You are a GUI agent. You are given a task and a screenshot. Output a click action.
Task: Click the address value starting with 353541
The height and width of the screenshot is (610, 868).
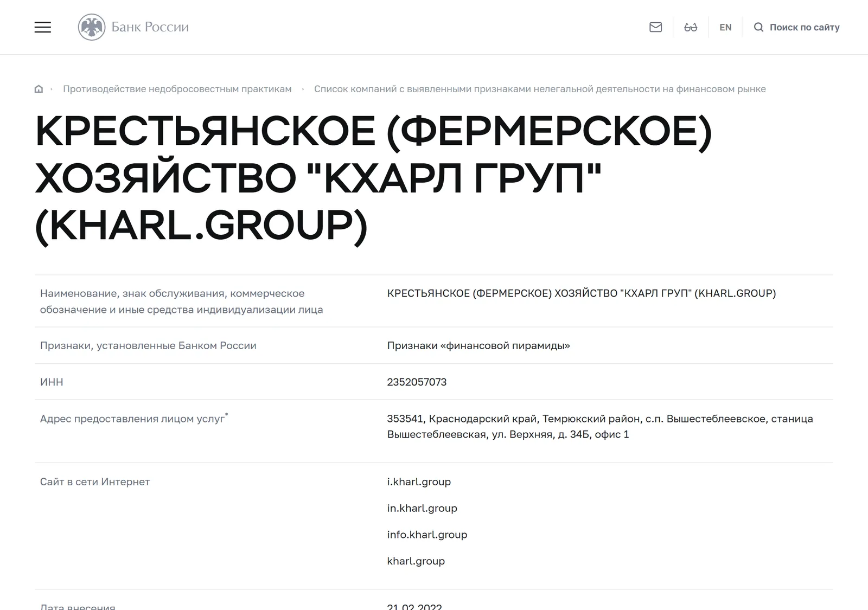[x=600, y=426]
